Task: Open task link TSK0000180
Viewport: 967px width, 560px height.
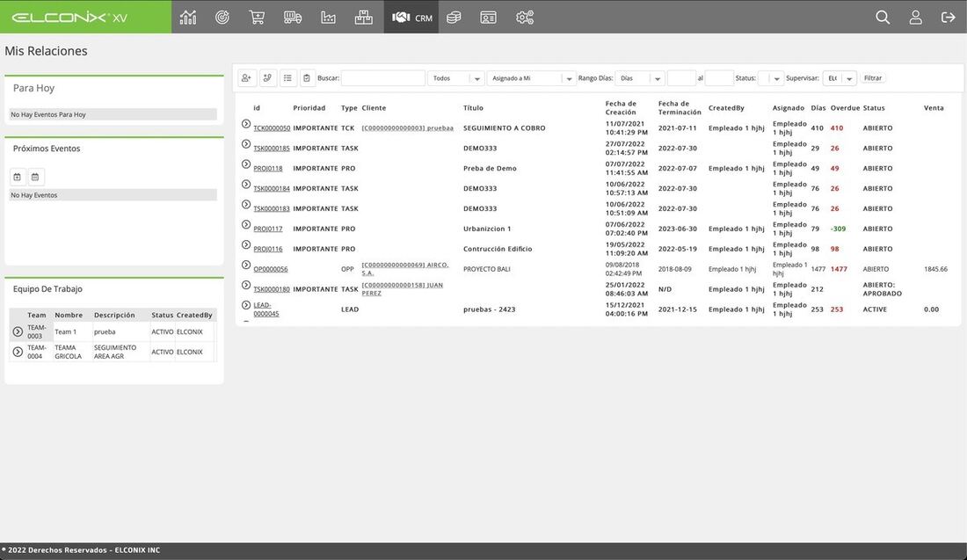Action: 272,289
